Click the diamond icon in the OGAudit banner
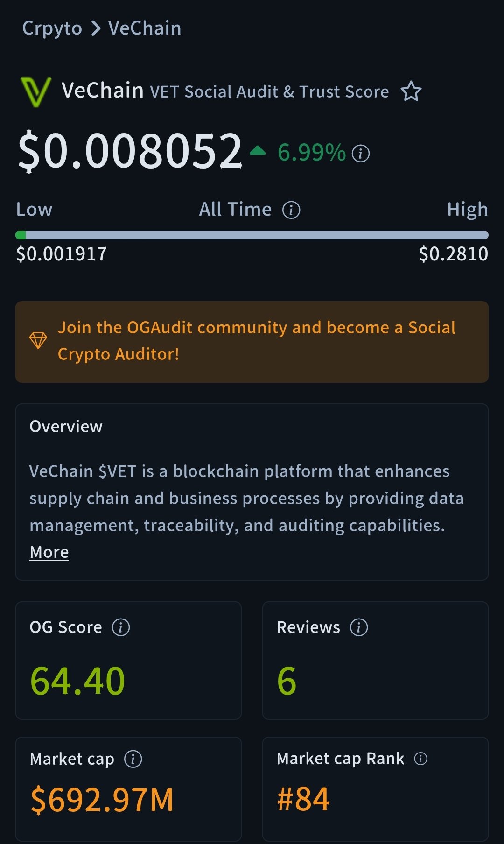This screenshot has width=504, height=844. [x=38, y=340]
